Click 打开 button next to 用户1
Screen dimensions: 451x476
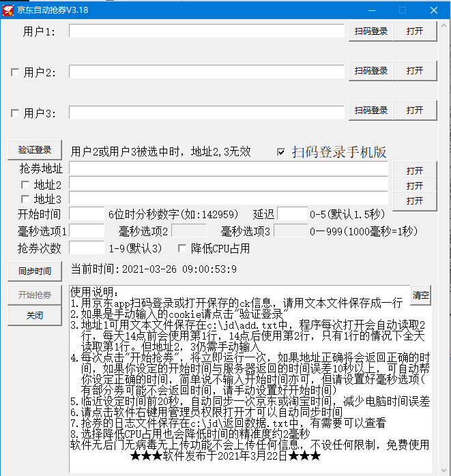click(x=415, y=31)
